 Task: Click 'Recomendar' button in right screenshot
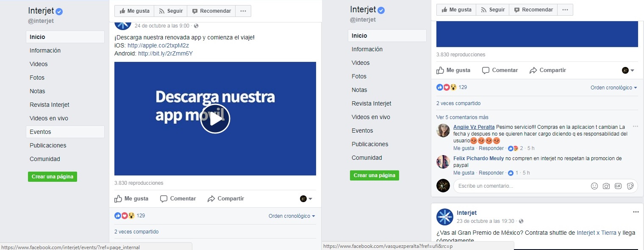533,10
